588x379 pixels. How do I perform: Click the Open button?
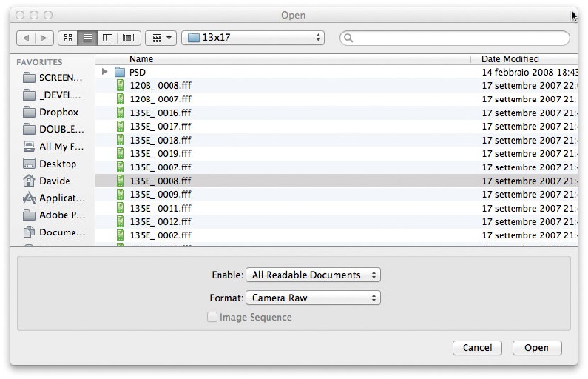click(x=536, y=348)
